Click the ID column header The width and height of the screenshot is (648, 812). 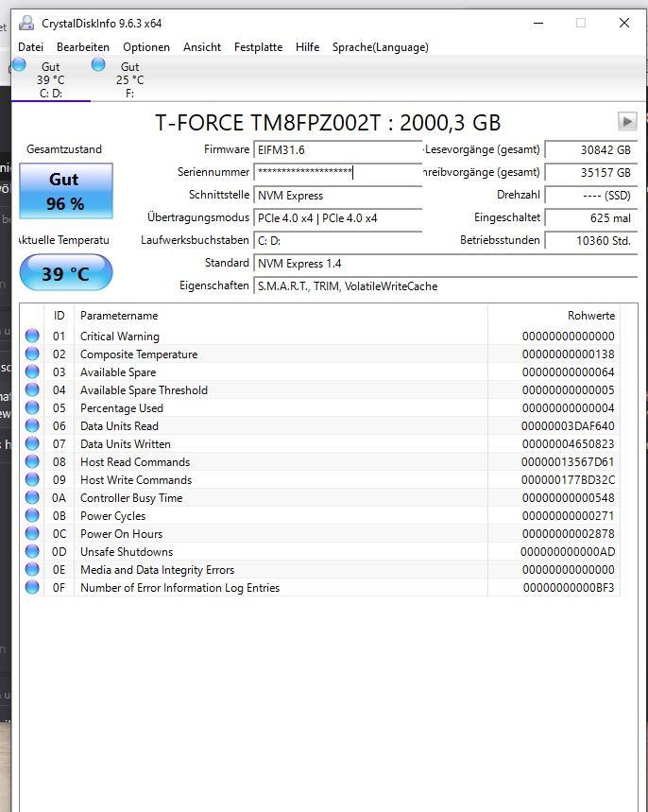click(x=59, y=316)
